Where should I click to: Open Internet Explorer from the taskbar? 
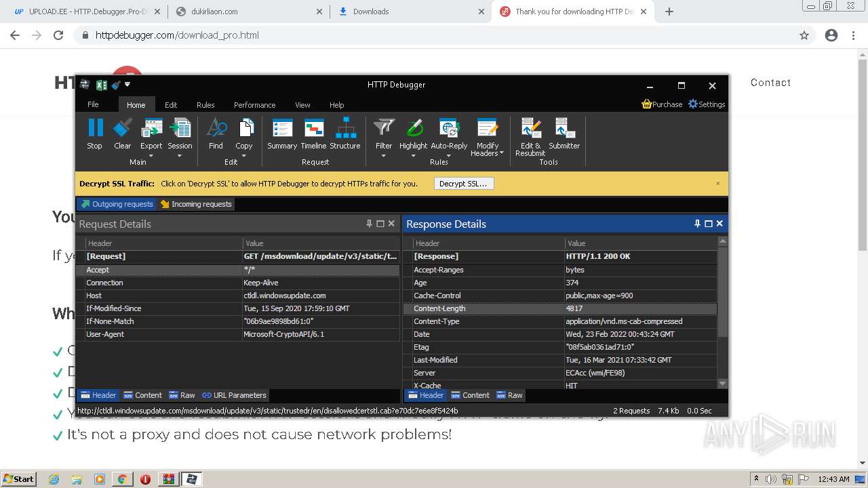point(54,479)
